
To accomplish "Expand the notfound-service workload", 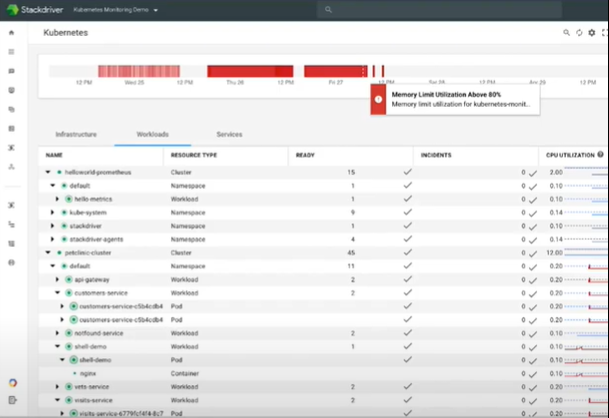I will [x=57, y=333].
